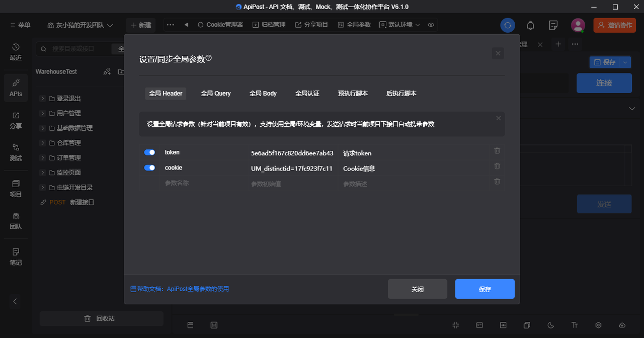Select 分享项目 in the top toolbar
Viewport: 644px width, 338px height.
311,24
